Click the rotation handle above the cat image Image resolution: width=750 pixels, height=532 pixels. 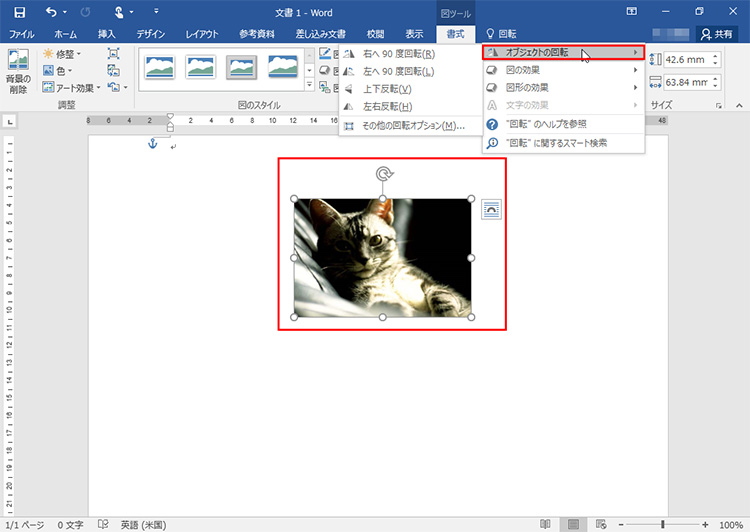click(x=383, y=175)
